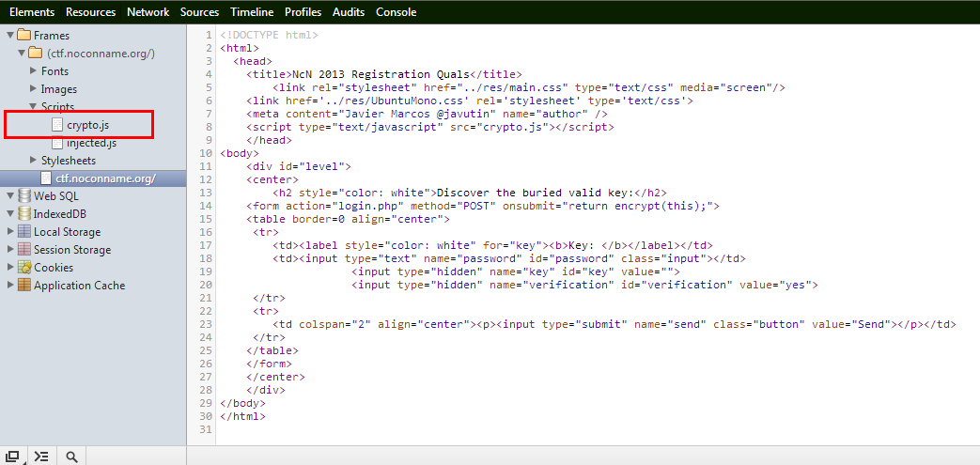
Task: Toggle the console drawer icon
Action: click(x=41, y=457)
